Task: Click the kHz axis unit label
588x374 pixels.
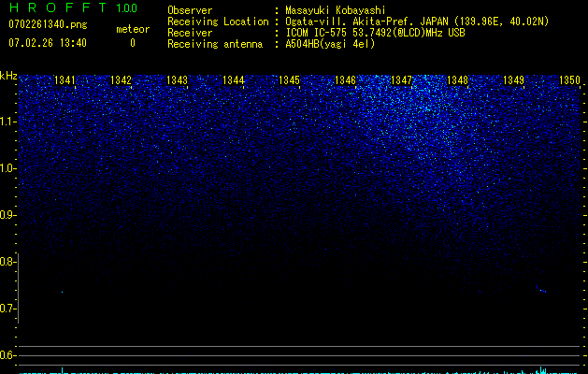Action: (8, 76)
